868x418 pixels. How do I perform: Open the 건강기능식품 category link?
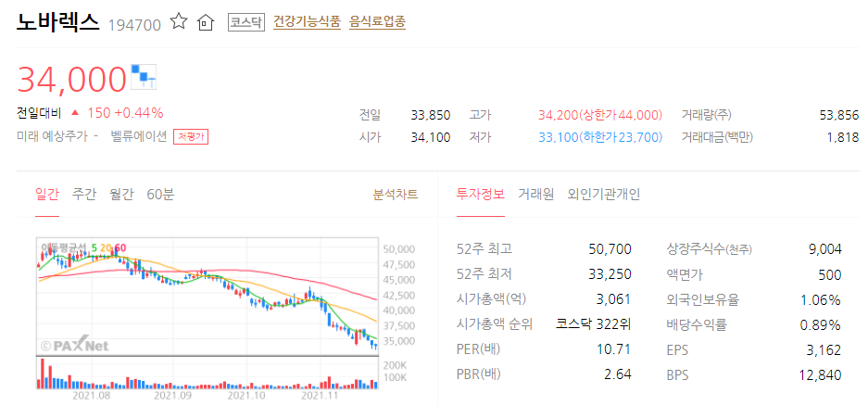coord(307,22)
